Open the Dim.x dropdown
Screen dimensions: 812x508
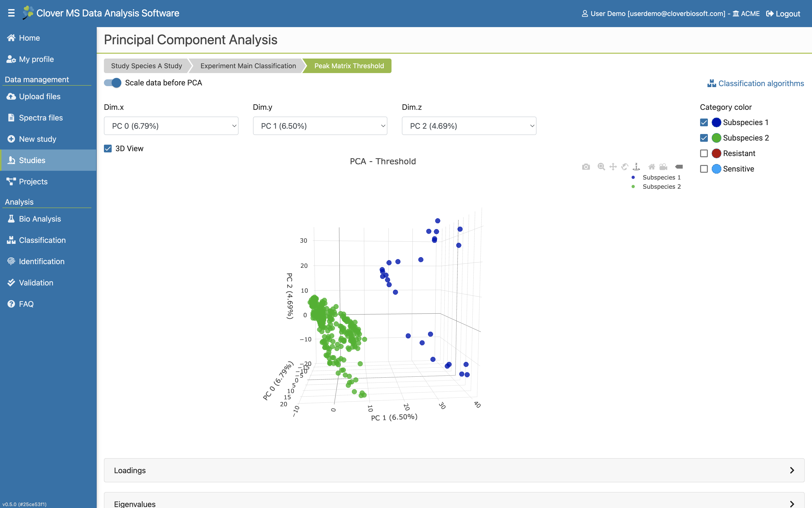point(171,126)
